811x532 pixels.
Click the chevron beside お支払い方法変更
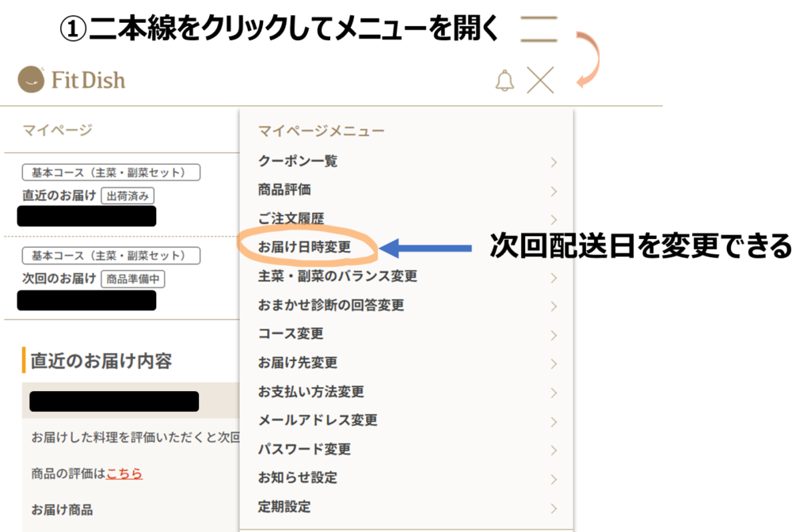(x=553, y=393)
